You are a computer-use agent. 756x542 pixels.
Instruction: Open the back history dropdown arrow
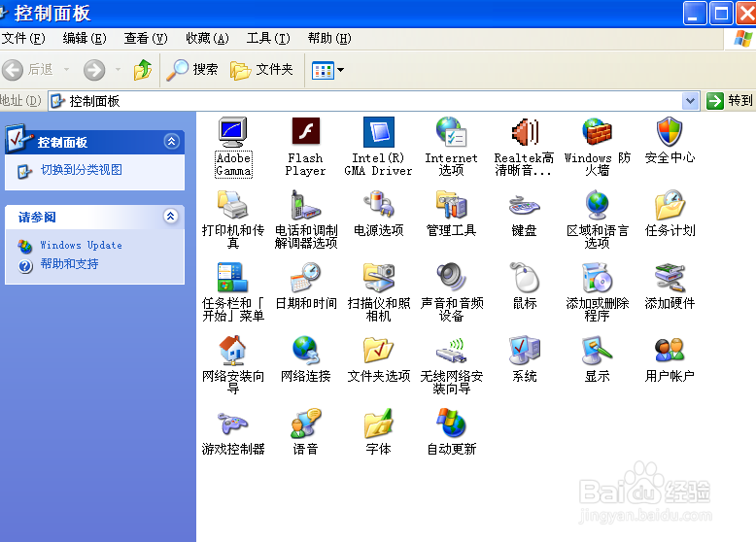click(66, 70)
